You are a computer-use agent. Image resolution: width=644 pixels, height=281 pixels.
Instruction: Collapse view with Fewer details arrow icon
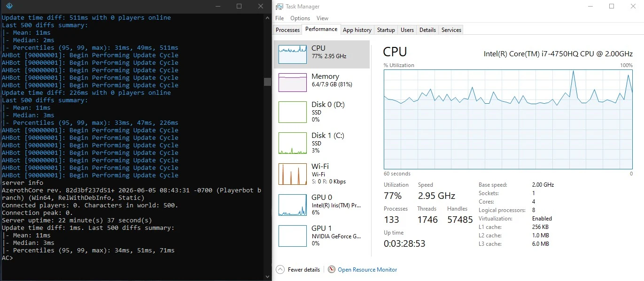(280, 270)
